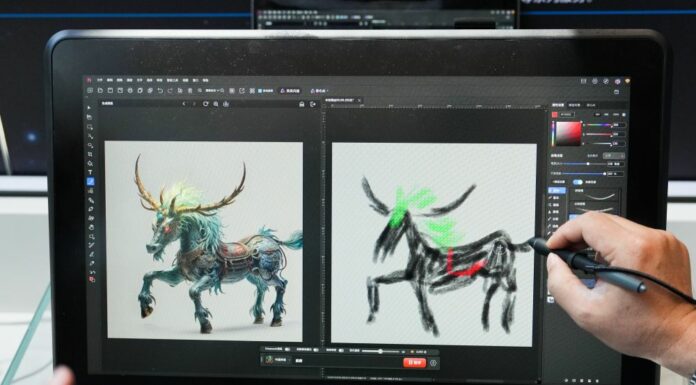Open the zoom-level dropdown in top toolbar
The height and width of the screenshot is (385, 696).
pyautogui.click(x=214, y=91)
